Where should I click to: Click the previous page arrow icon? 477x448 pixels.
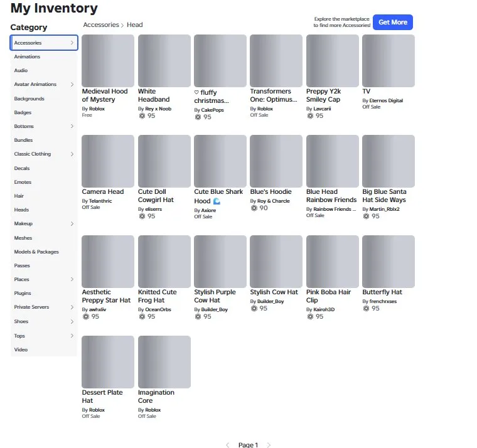(228, 445)
